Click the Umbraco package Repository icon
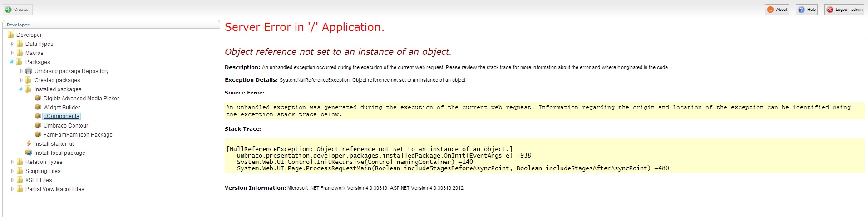868x217 pixels. click(x=29, y=71)
